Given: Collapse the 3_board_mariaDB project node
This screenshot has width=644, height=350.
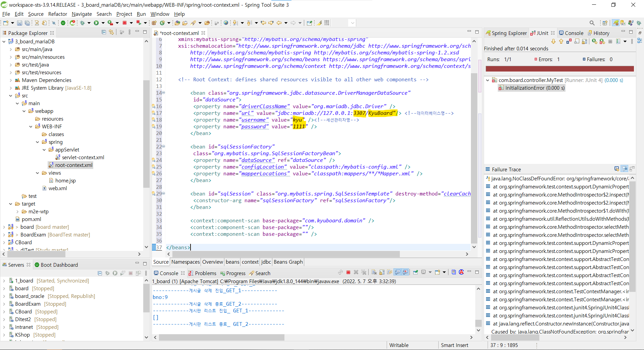Looking at the screenshot, I should click(x=4, y=42).
